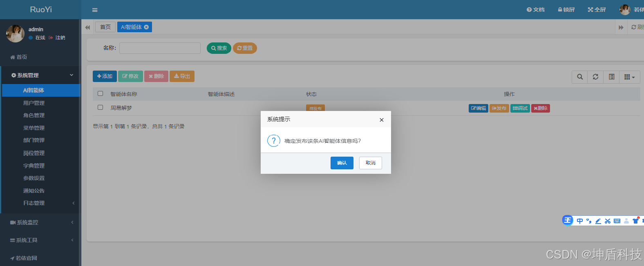Click the green 搜索 button
Image resolution: width=644 pixels, height=266 pixels.
coord(219,48)
